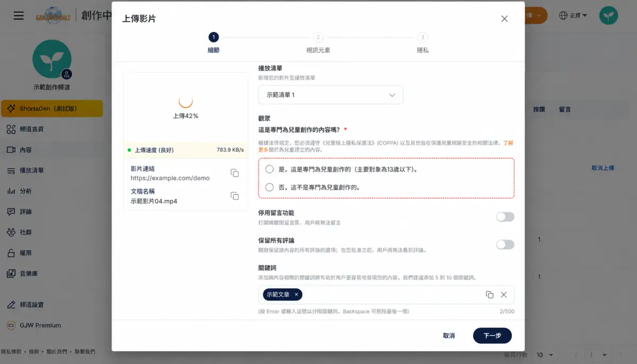
Task: Copy the file name 示範影片04.mp4
Action: [235, 196]
